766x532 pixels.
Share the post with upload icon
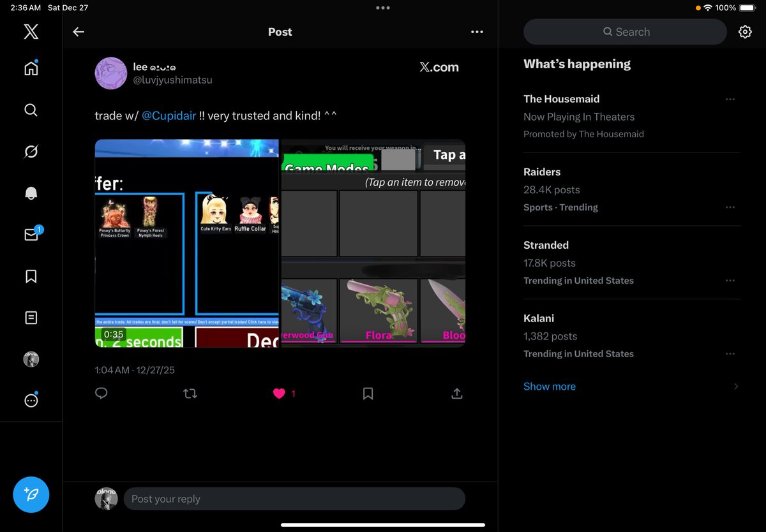[456, 394]
